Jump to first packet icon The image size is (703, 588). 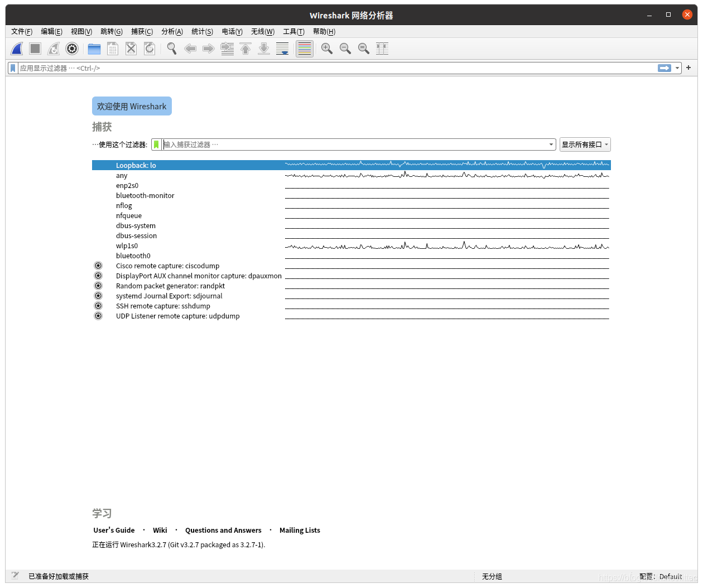click(245, 49)
